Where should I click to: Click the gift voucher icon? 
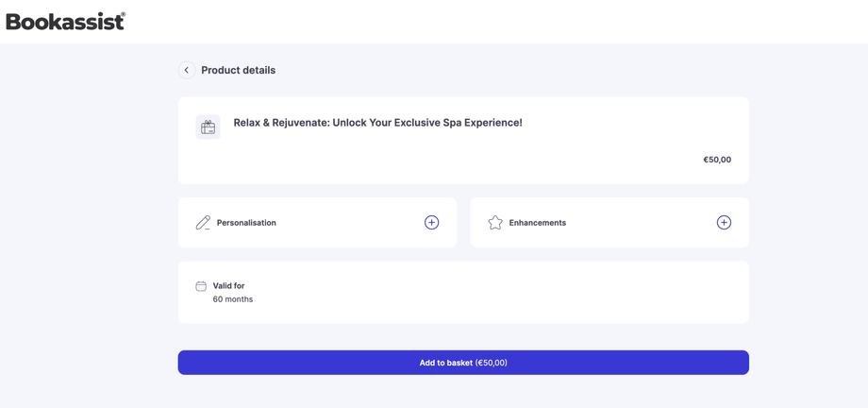(208, 127)
